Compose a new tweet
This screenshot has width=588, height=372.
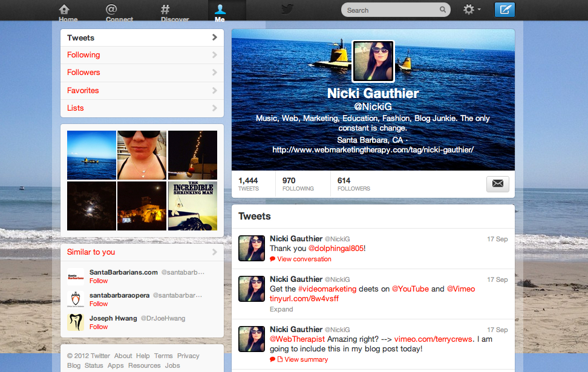(505, 10)
